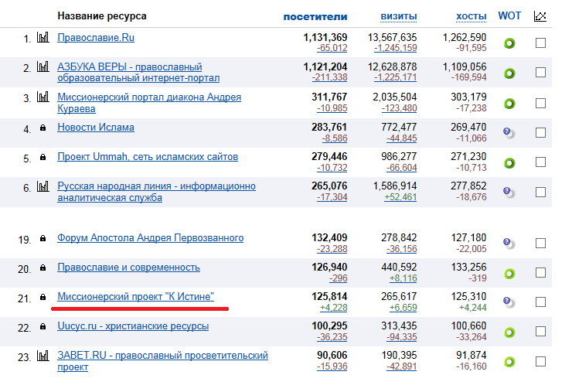Click green WOT rating for Православие и современность
The width and height of the screenshot is (572, 392).
coord(509,274)
